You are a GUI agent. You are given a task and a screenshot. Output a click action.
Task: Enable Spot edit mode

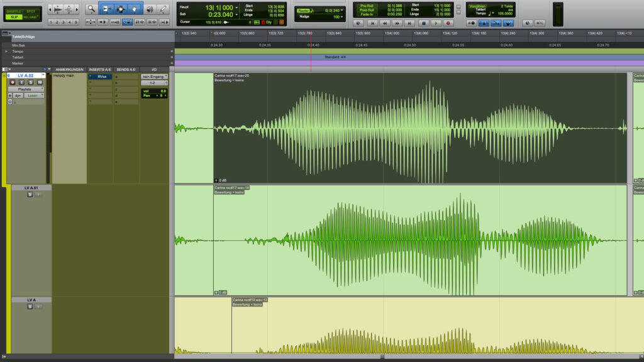[x=31, y=11]
